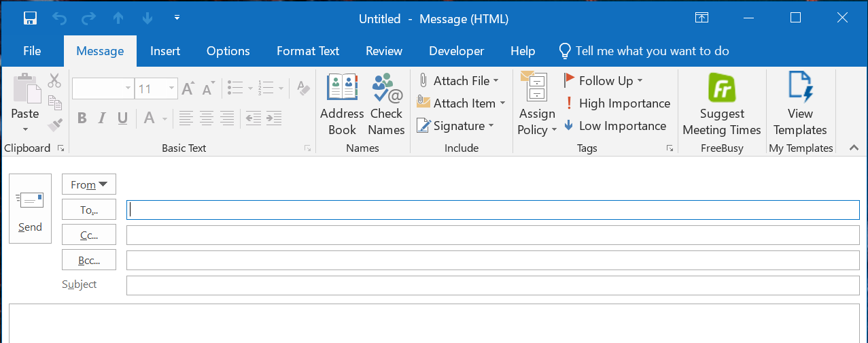Switch to the Insert tab
Image resolution: width=868 pixels, height=343 pixels.
(165, 51)
